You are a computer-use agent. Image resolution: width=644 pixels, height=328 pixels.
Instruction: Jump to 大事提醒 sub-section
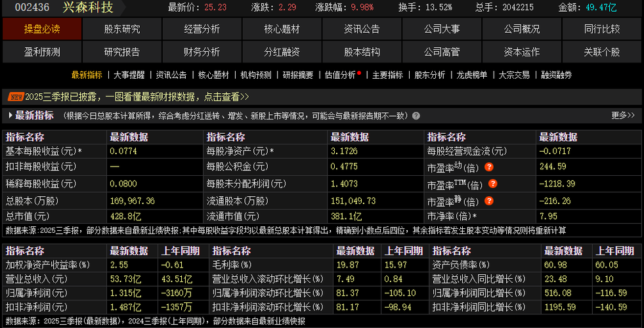(129, 75)
